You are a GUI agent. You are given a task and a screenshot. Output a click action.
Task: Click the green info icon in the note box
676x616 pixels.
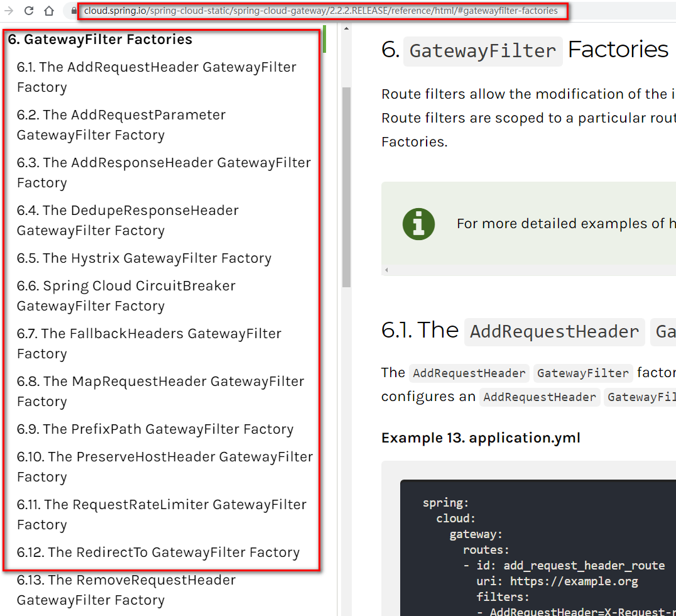[418, 224]
